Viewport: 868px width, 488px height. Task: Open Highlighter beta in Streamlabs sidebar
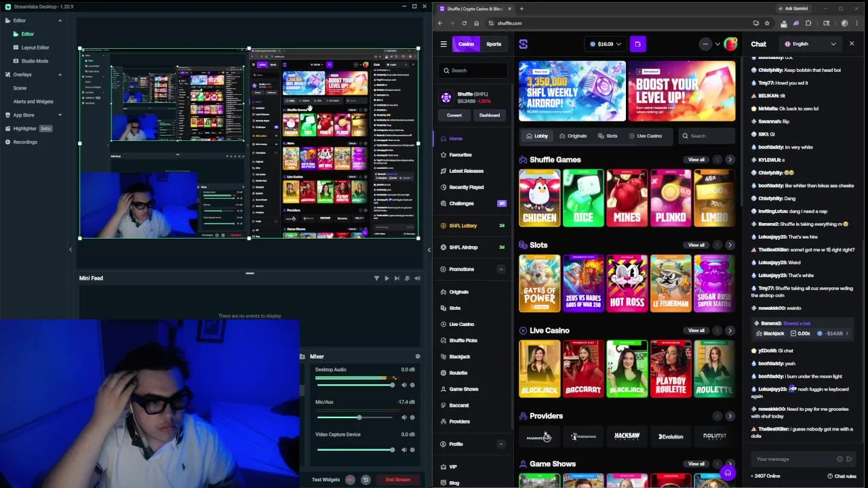[x=28, y=129]
